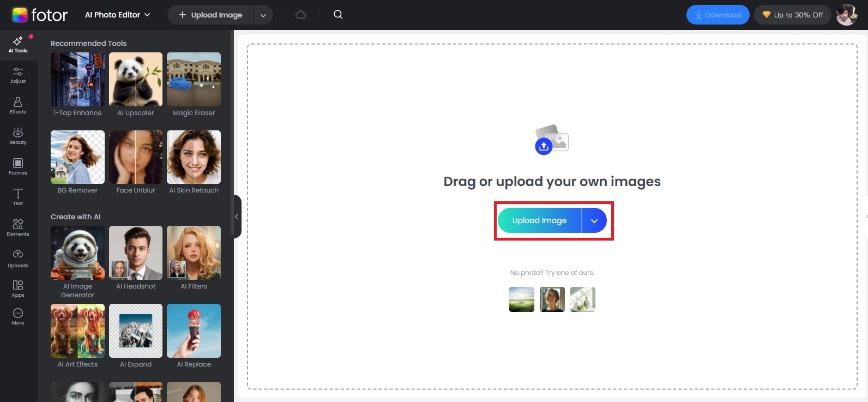Select the AI Skin Retouch tool
The width and height of the screenshot is (868, 402).
coord(194,163)
